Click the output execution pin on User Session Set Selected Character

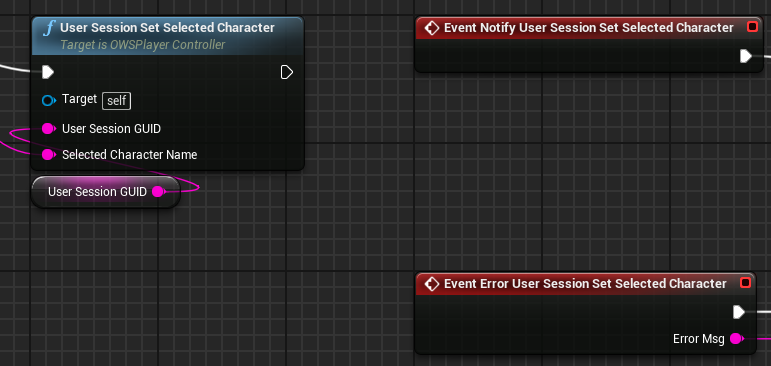[287, 73]
